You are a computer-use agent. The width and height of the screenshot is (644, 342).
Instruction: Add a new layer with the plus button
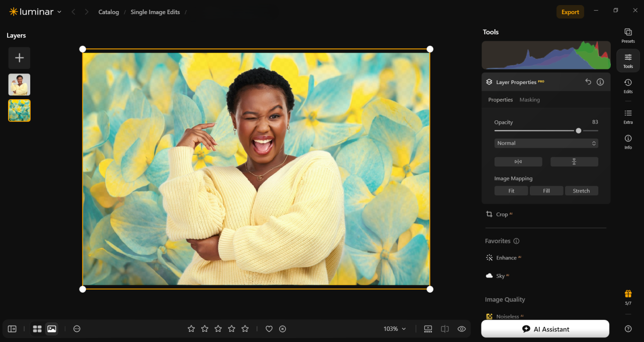click(19, 58)
